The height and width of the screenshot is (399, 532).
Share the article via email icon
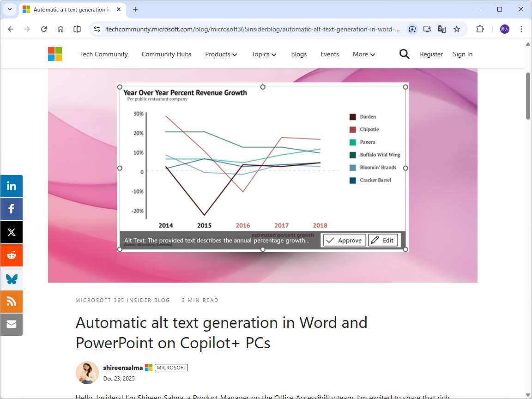[x=12, y=324]
